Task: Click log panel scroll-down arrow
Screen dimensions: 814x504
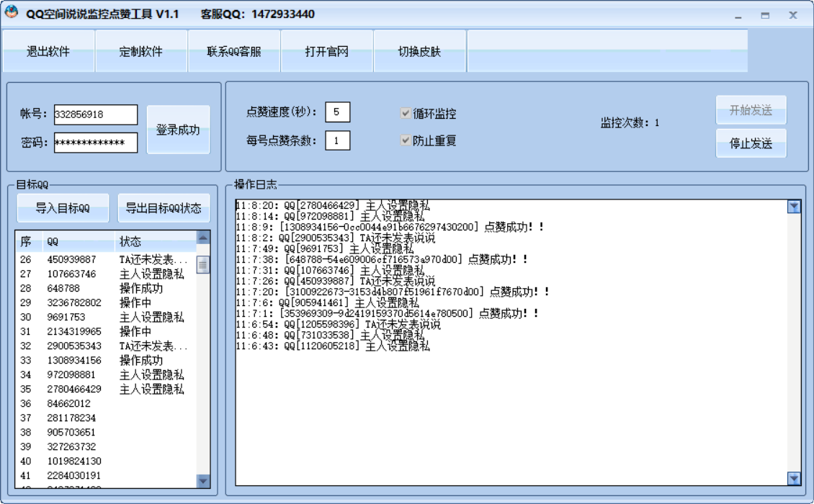Action: 794,478
